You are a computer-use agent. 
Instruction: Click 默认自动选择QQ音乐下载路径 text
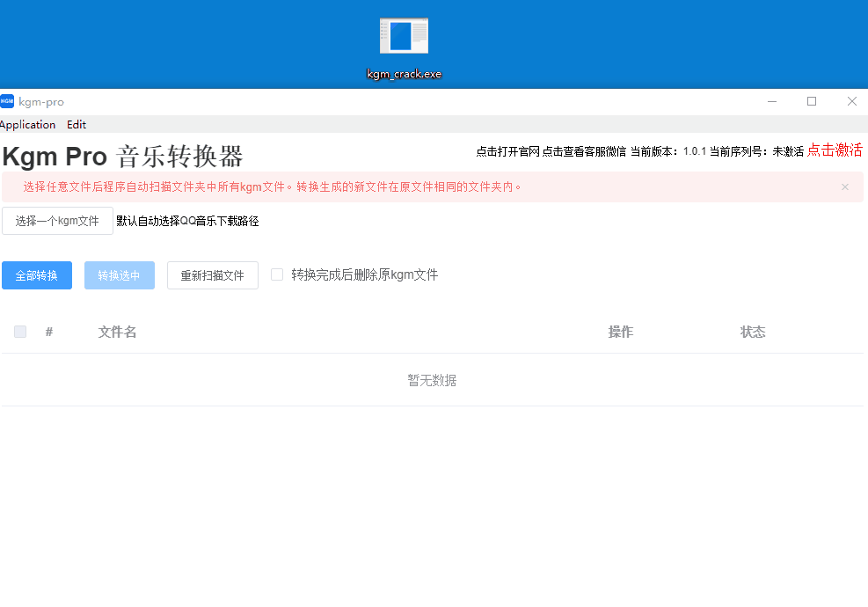[187, 221]
